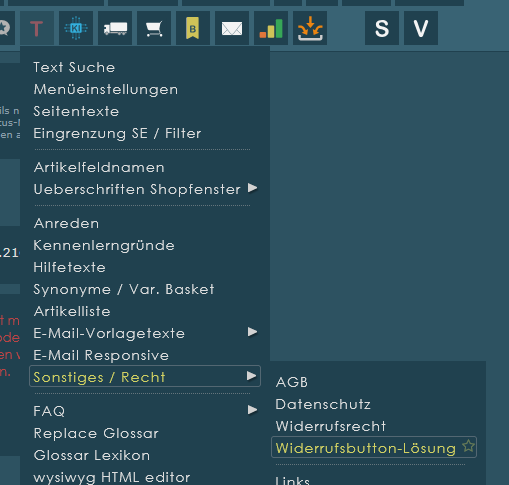
Task: Select Widerrufsrecht submenu entry
Action: point(331,426)
